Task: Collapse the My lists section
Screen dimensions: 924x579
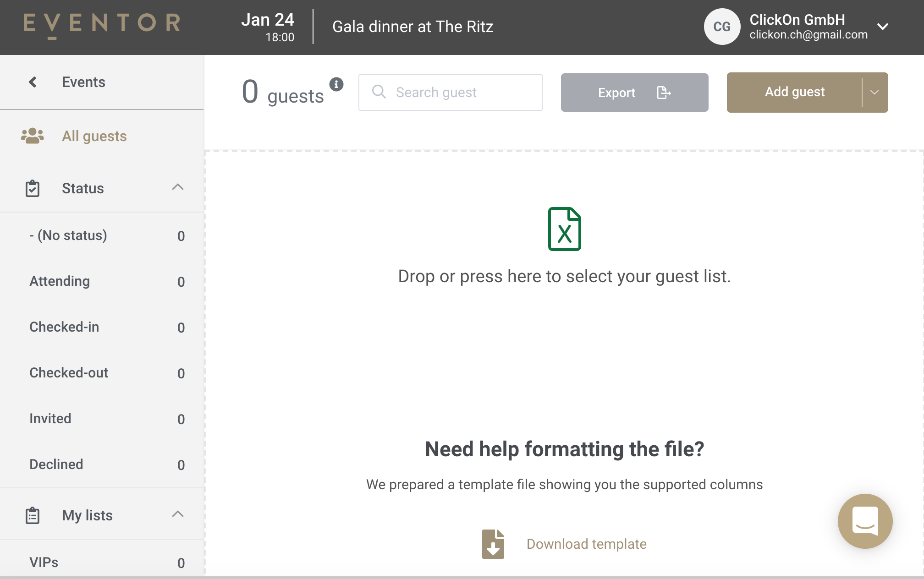Action: [178, 514]
